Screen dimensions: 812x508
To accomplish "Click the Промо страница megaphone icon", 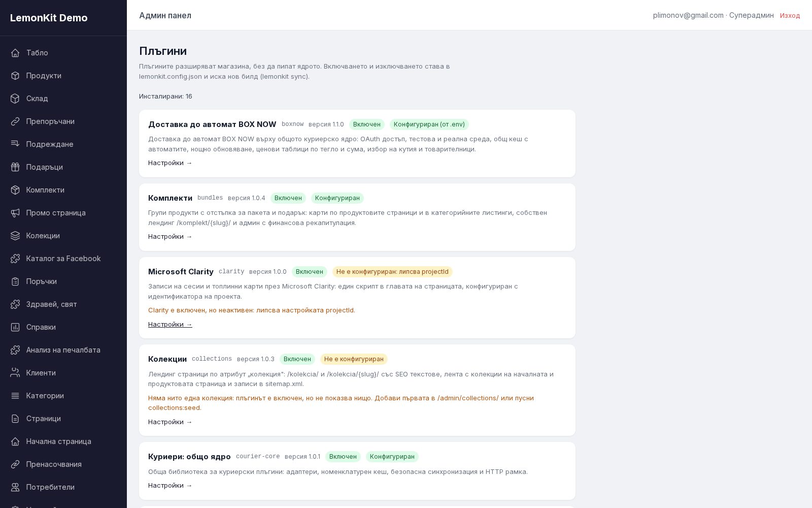I will (x=15, y=213).
